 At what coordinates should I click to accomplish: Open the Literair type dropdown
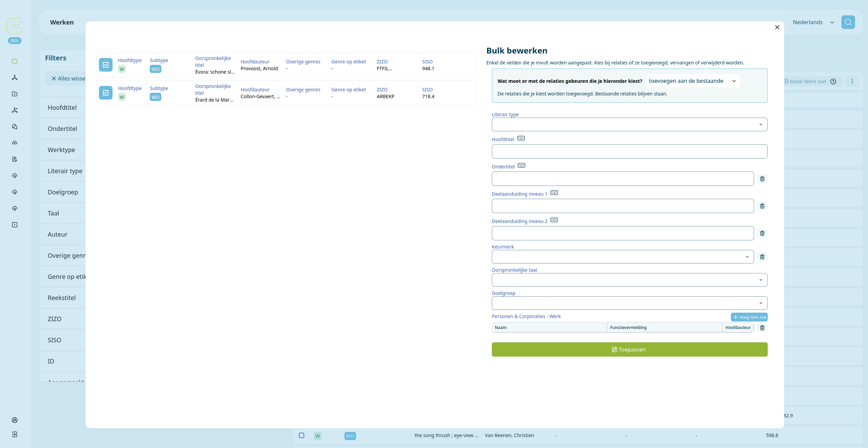(x=630, y=124)
